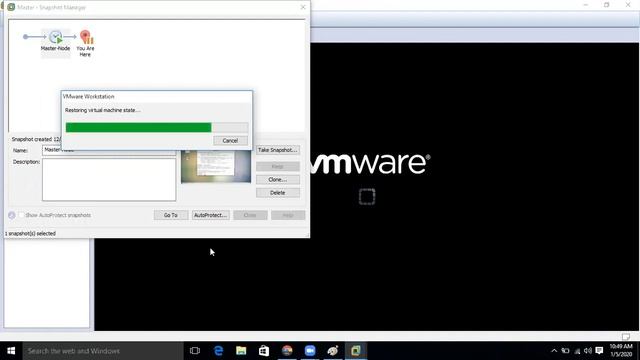The height and width of the screenshot is (360, 640).
Task: Click the VM message log icon bottom-right
Action: click(x=626, y=337)
